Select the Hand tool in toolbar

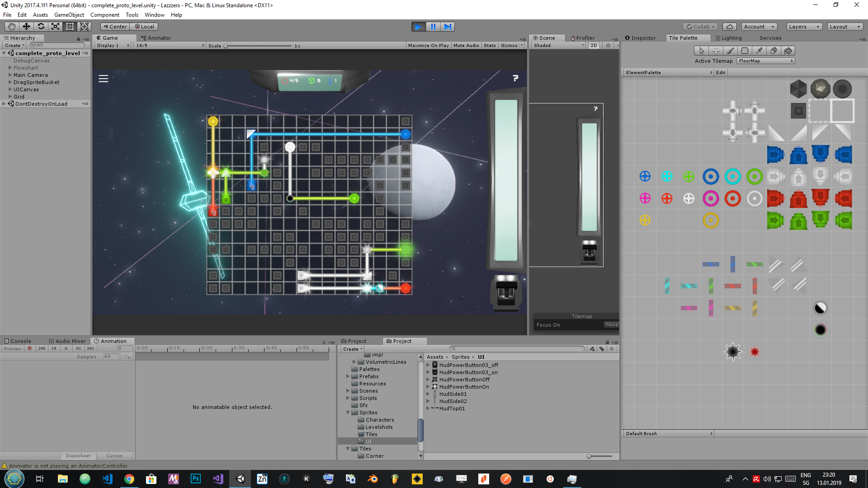[12, 27]
